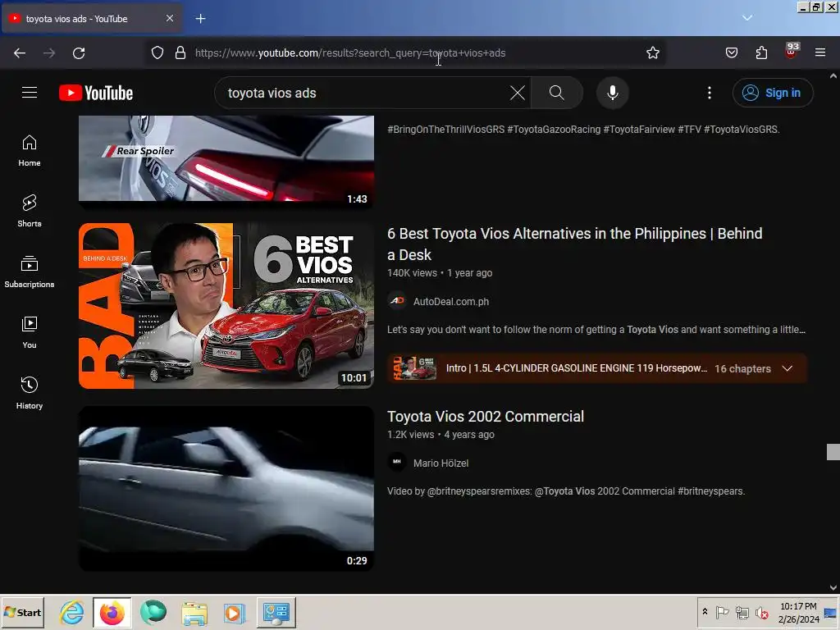The height and width of the screenshot is (630, 840).
Task: Open the AutoDeal.com.ph channel link
Action: coord(451,302)
